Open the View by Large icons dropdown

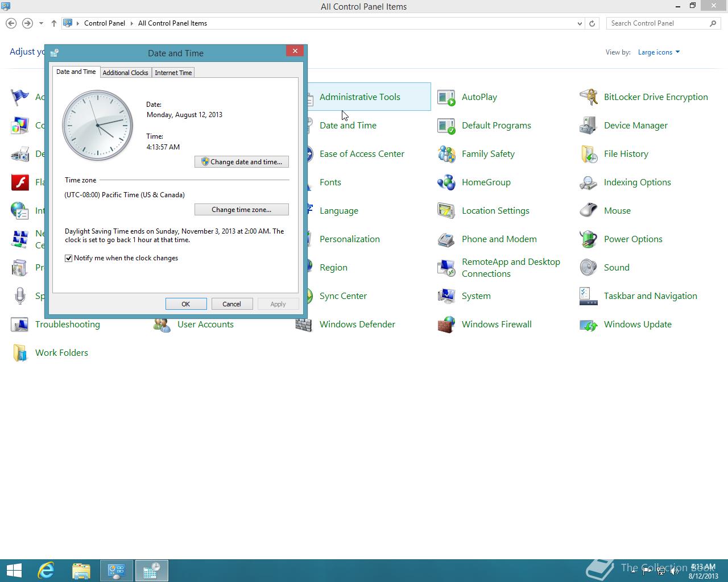(x=659, y=52)
